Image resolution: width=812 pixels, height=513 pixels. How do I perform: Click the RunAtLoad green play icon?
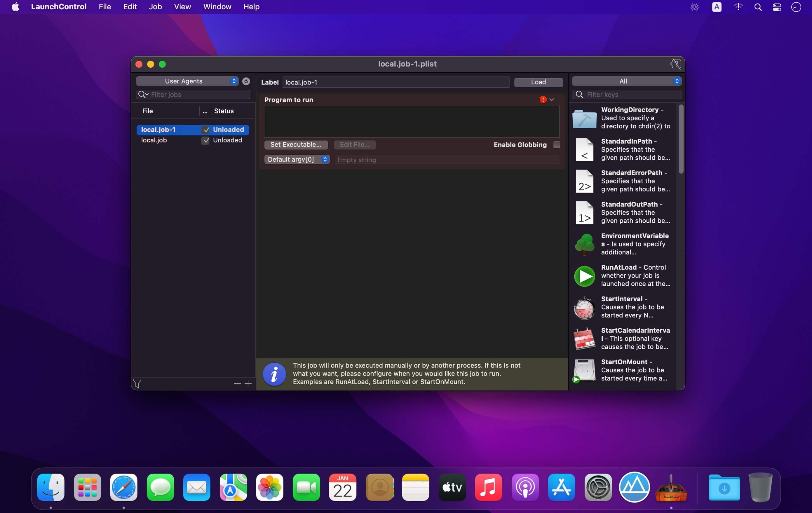584,276
